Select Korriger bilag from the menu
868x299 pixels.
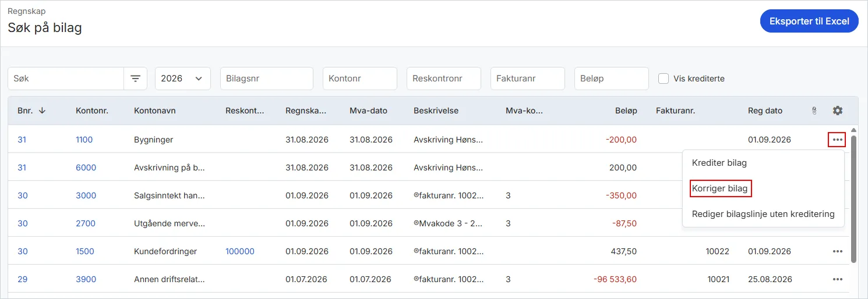[720, 188]
